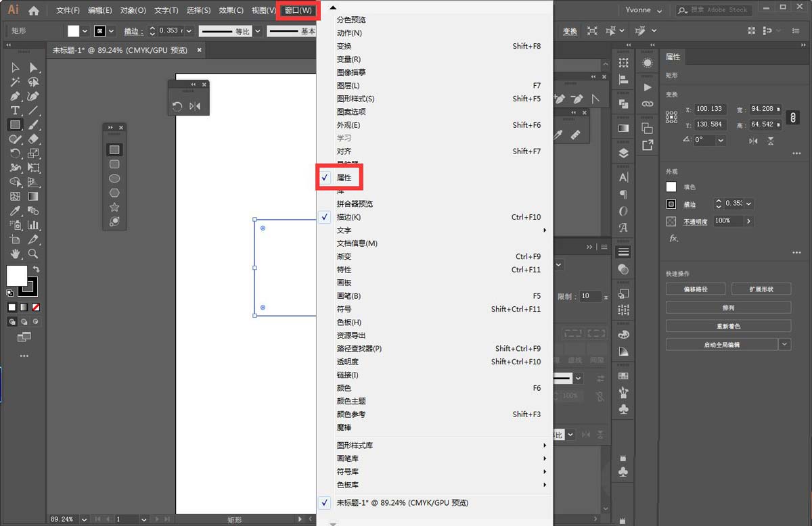812x526 pixels.
Task: Select 符号 from the Window menu
Action: pos(346,309)
